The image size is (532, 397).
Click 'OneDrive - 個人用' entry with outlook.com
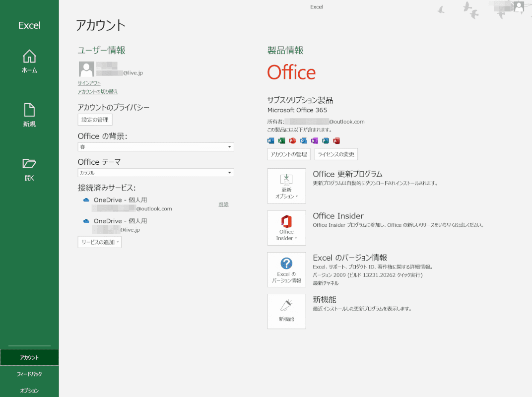coord(121,200)
